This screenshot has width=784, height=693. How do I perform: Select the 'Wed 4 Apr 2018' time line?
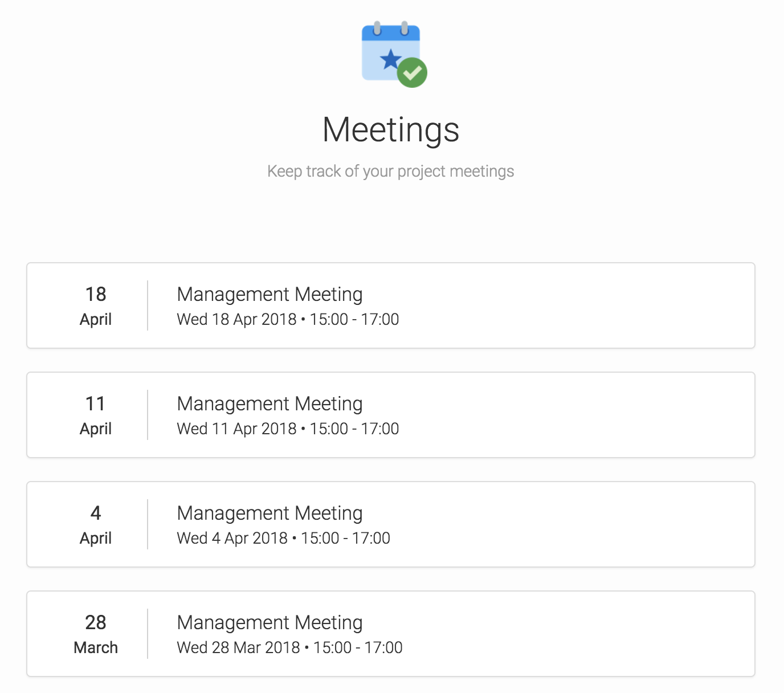pyautogui.click(x=284, y=538)
